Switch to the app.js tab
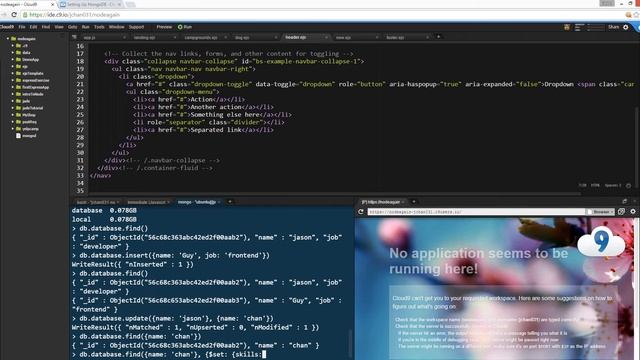640x360 pixels. (89, 38)
